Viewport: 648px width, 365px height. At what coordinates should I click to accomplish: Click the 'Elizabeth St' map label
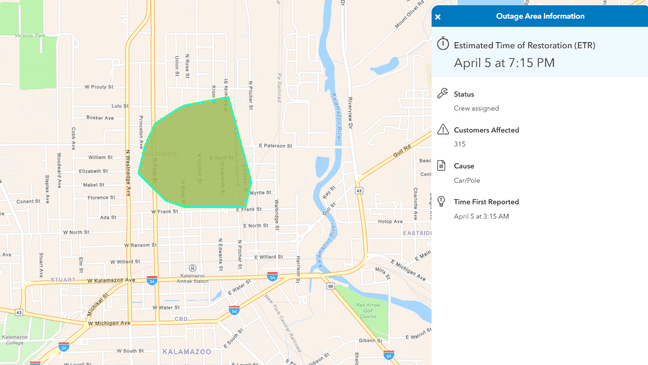pyautogui.click(x=93, y=171)
